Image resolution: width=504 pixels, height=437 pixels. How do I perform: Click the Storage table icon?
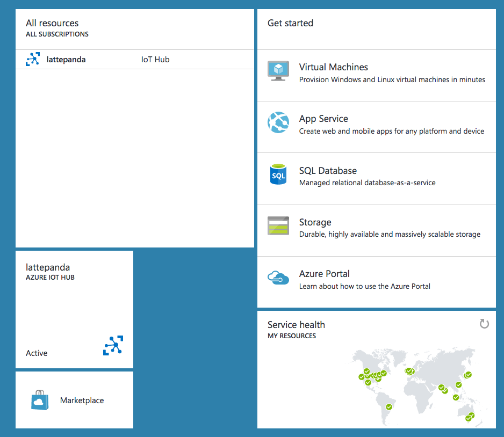pos(278,226)
